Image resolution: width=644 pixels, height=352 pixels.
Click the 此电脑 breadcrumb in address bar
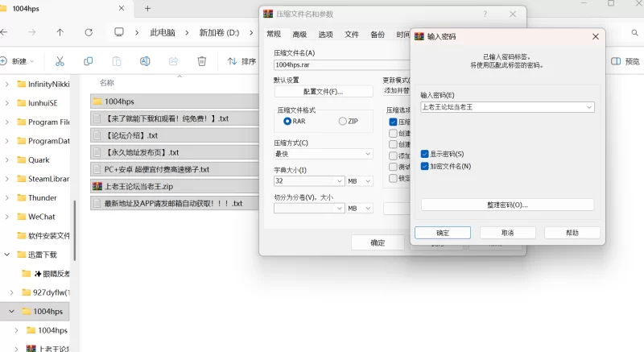pos(163,32)
